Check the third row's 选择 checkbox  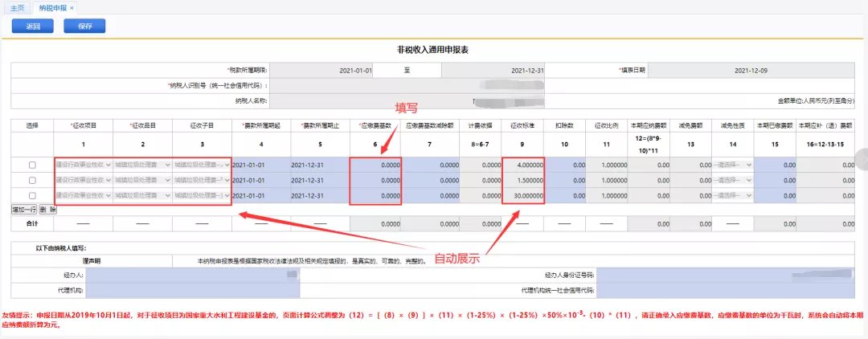click(x=32, y=195)
